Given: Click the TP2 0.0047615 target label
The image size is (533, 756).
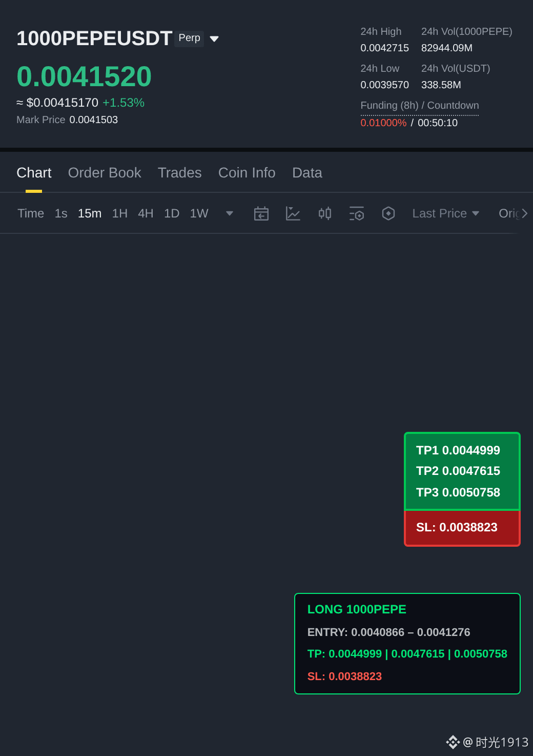Looking at the screenshot, I should click(x=458, y=471).
